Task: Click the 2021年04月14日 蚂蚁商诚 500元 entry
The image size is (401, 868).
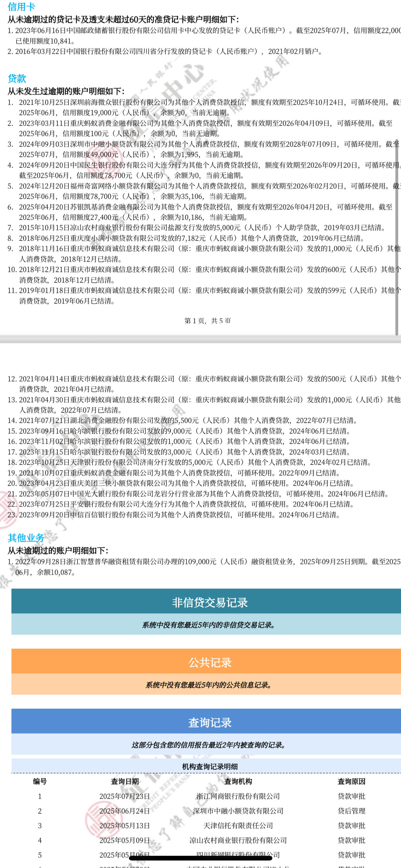Action: 204,384
